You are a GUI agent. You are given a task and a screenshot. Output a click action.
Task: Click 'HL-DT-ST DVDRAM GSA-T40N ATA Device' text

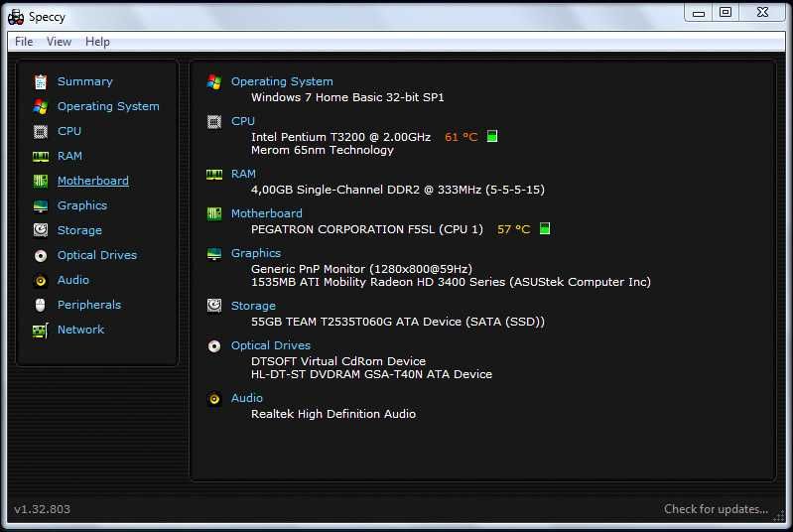[x=372, y=374]
